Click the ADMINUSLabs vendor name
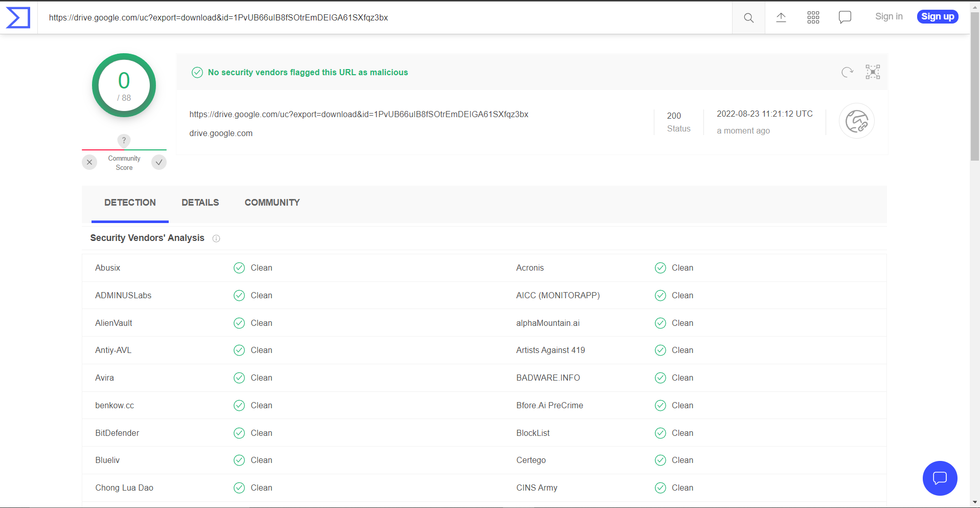This screenshot has width=980, height=508. 123,296
